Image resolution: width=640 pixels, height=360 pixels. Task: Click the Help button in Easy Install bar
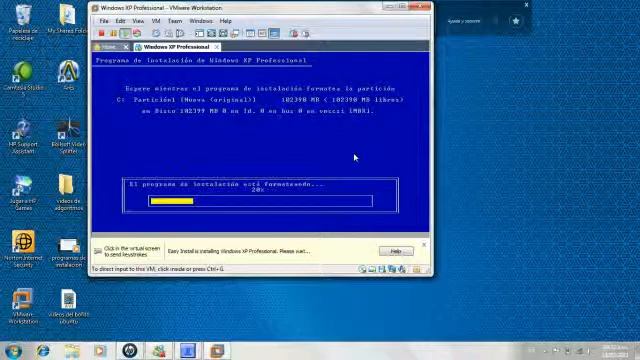tap(396, 251)
